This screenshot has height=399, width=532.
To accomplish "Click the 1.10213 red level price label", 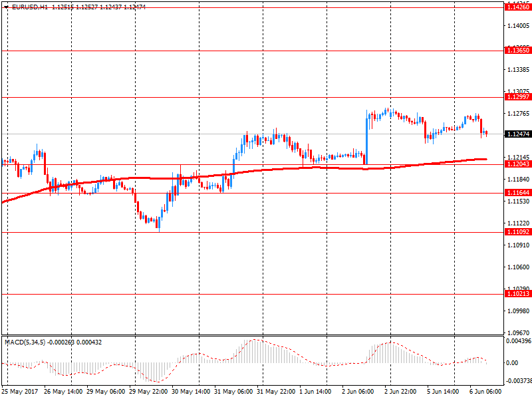I will tap(518, 294).
